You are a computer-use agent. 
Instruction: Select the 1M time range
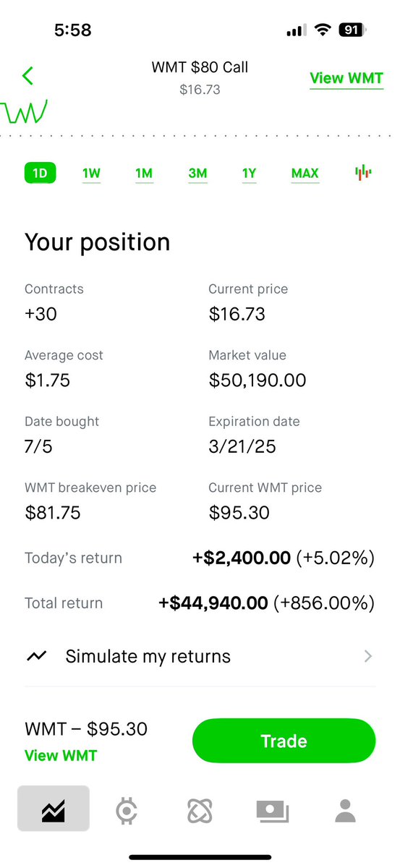pos(144,174)
